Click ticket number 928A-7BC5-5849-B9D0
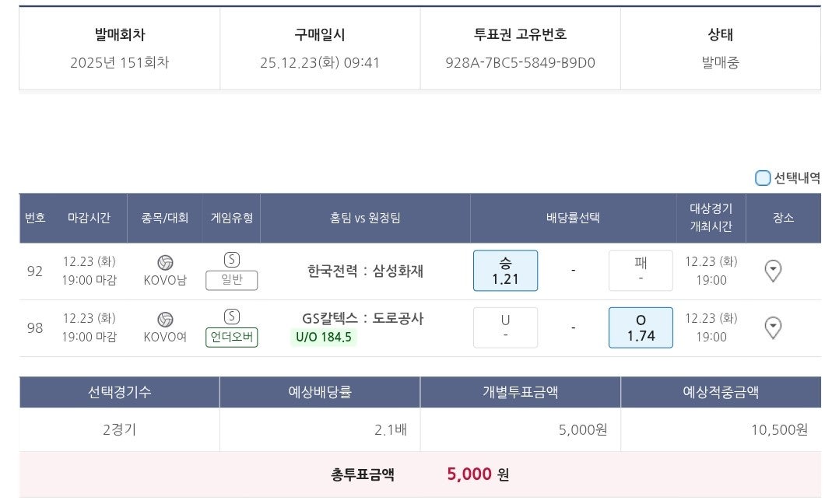Screen dimensions: 832x504 point(520,63)
